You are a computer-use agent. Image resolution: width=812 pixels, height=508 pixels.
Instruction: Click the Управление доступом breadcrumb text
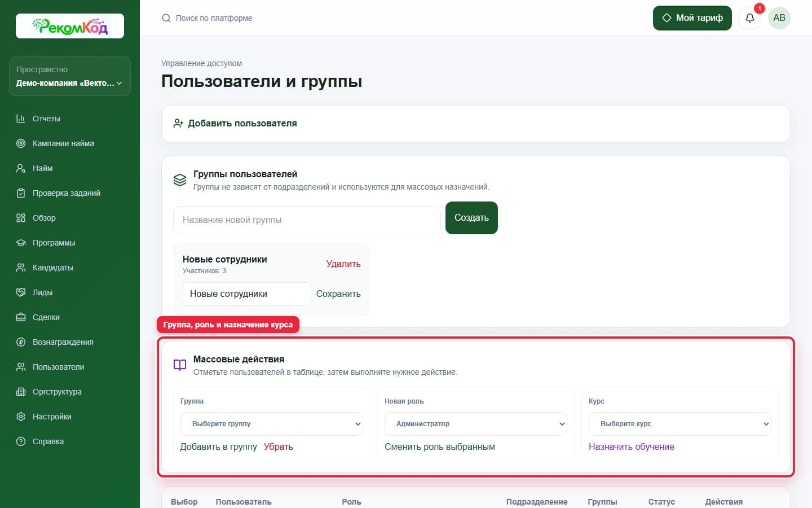[201, 63]
